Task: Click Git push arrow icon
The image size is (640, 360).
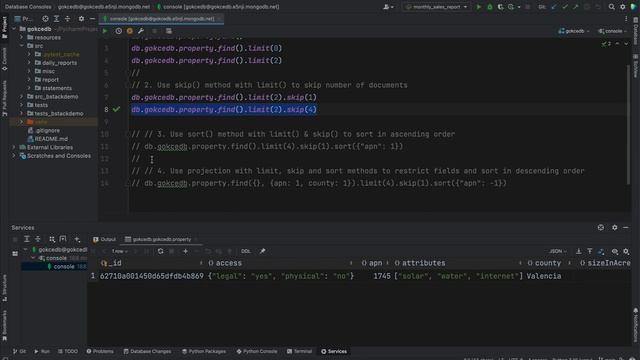Action: tap(576, 7)
